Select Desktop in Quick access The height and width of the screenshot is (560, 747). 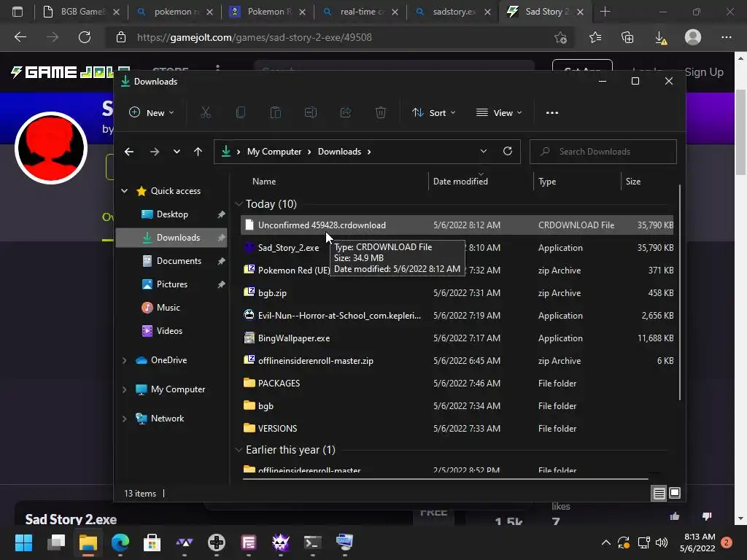pyautogui.click(x=172, y=214)
